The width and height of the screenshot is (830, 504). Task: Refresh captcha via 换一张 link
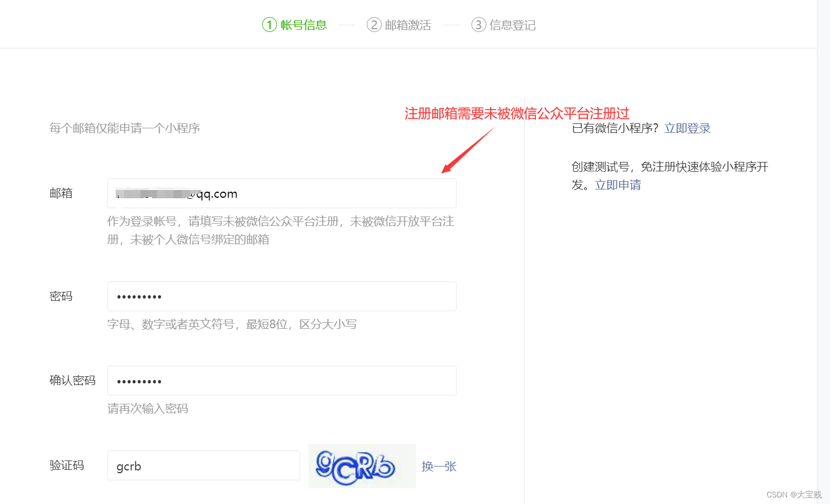click(x=439, y=467)
